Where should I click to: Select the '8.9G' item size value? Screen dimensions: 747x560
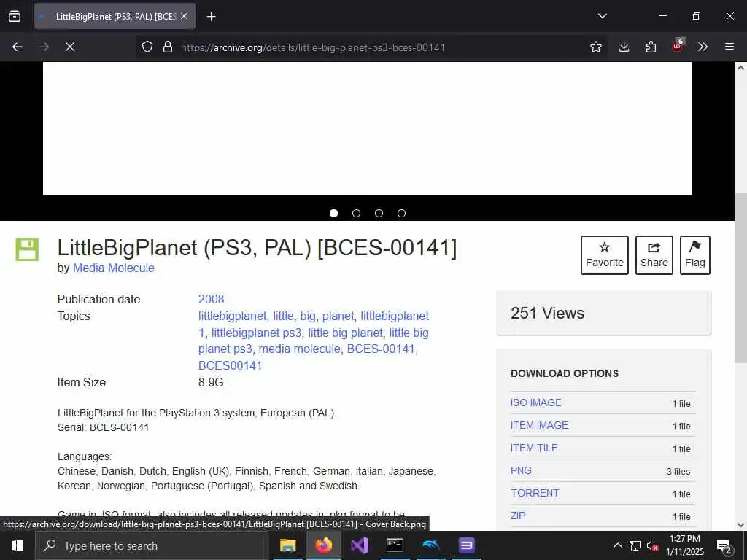pos(211,382)
